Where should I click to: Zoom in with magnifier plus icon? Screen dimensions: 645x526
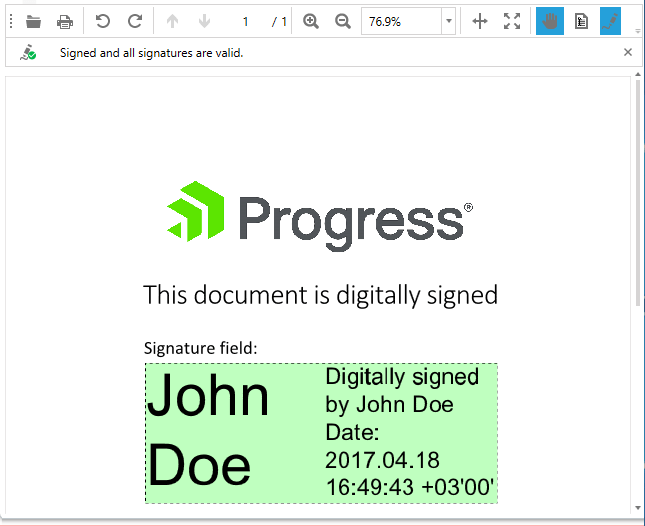(311, 21)
